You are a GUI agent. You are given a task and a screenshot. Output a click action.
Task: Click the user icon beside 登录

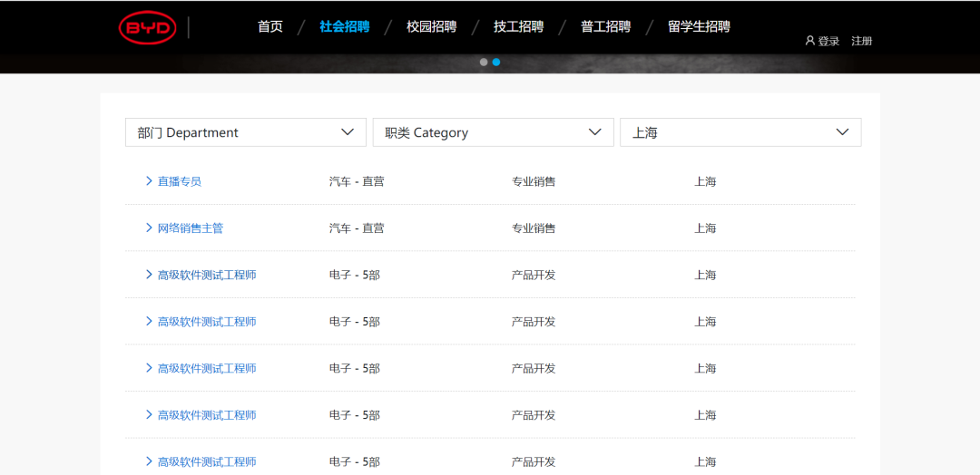pyautogui.click(x=810, y=41)
